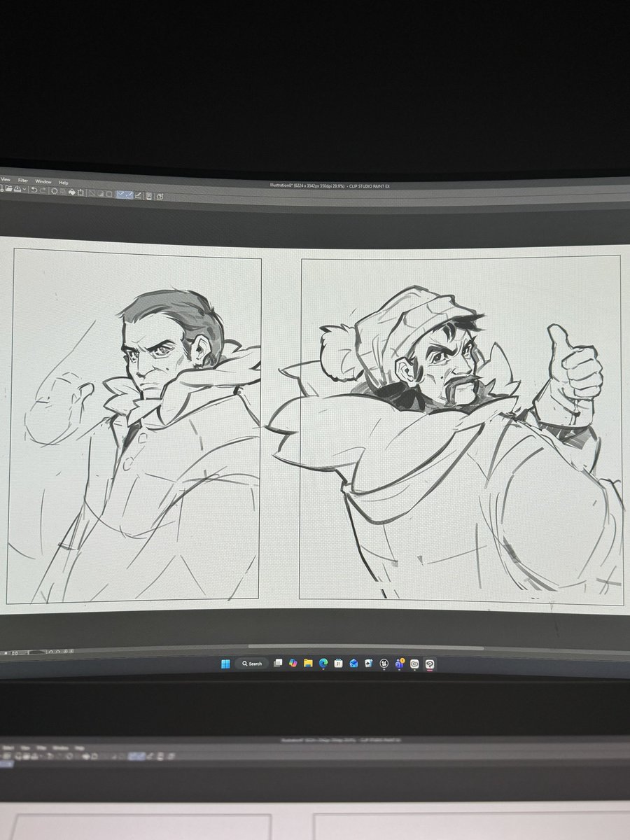Open Solitaire from the taskbar
The height and width of the screenshot is (840, 630).
(369, 664)
